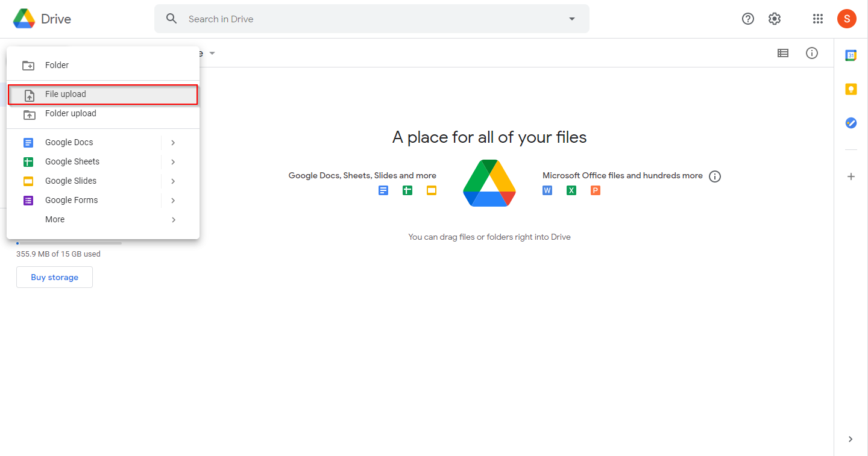Open Google Tasks side panel
868x456 pixels.
[851, 123]
